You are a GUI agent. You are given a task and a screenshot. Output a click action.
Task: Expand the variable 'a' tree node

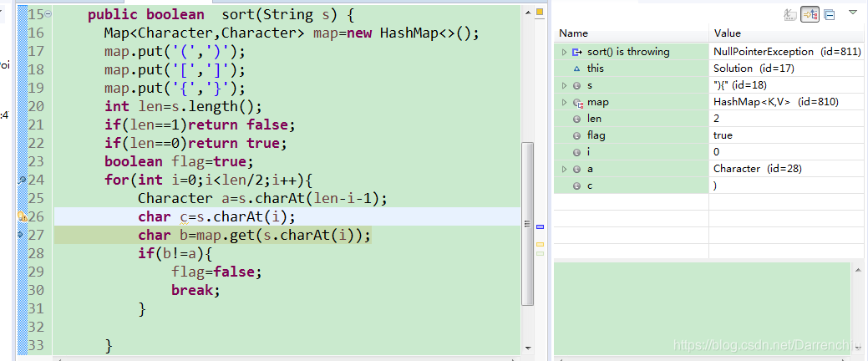564,169
